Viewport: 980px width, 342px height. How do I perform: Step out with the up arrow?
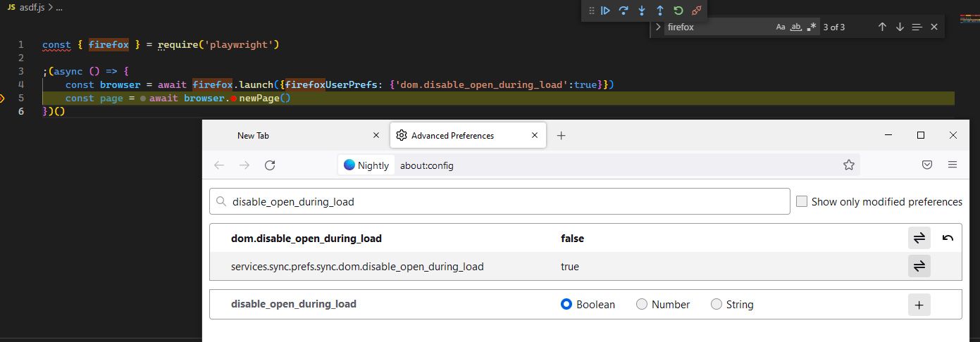660,11
